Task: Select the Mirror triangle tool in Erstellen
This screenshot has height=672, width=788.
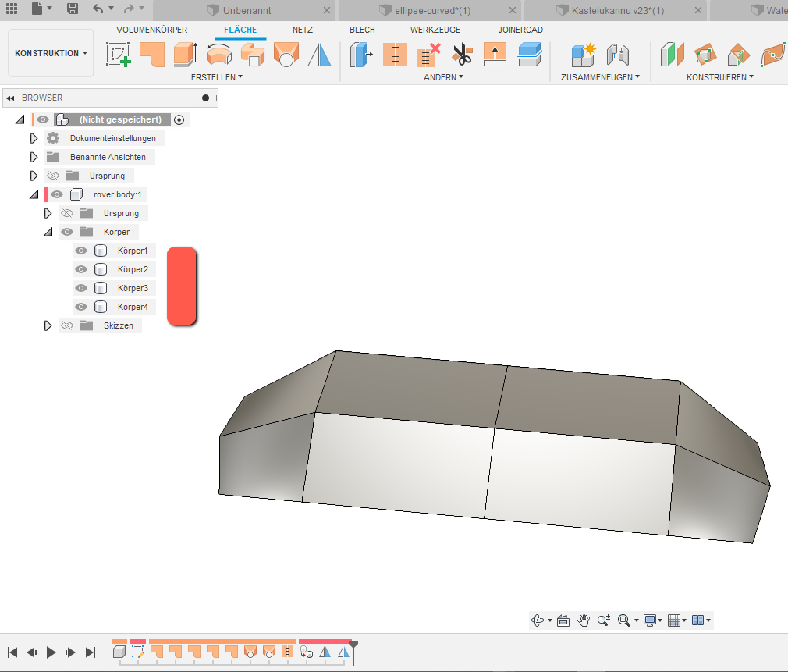Action: click(x=320, y=55)
